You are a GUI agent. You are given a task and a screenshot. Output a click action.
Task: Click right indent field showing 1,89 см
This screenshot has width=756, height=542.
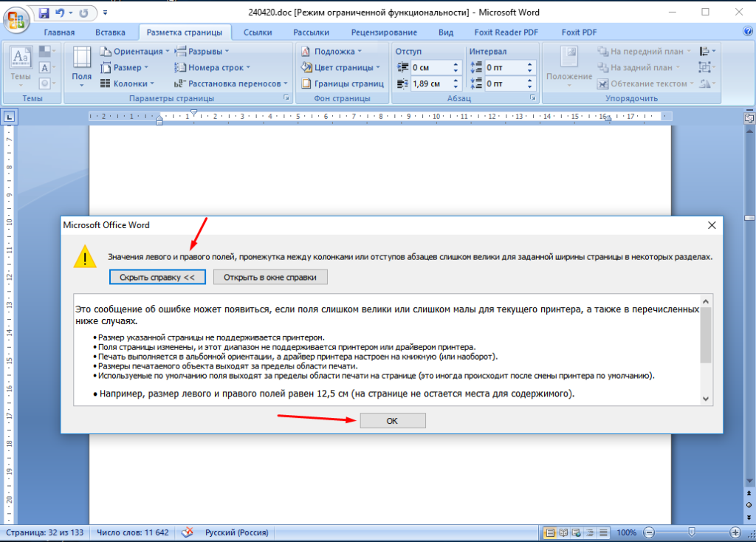pyautogui.click(x=431, y=83)
